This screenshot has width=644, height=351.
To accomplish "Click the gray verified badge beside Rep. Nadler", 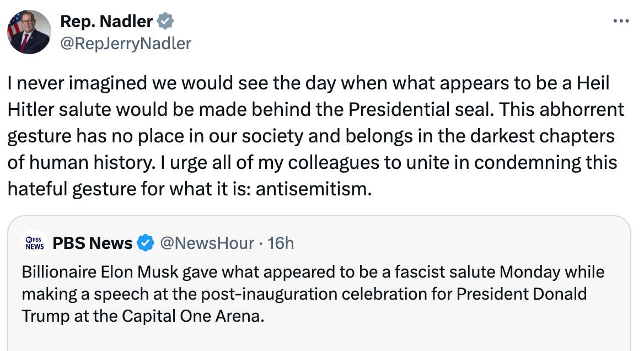I will tap(165, 22).
